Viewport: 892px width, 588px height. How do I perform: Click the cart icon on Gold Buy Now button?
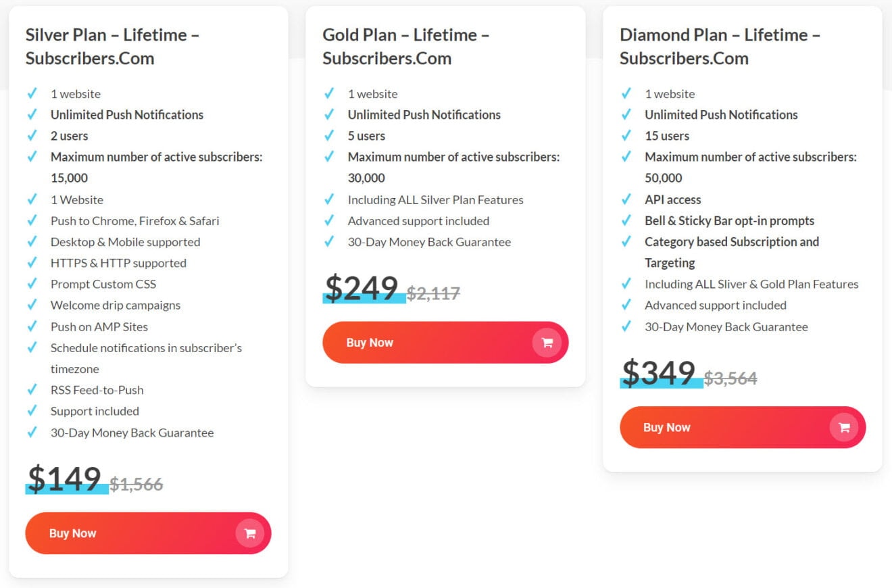tap(548, 343)
